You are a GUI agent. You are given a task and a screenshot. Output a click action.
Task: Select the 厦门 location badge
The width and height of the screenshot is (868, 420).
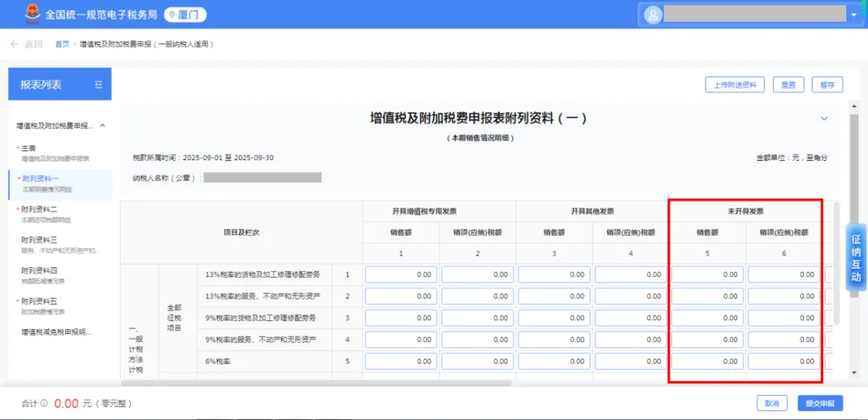tap(185, 14)
